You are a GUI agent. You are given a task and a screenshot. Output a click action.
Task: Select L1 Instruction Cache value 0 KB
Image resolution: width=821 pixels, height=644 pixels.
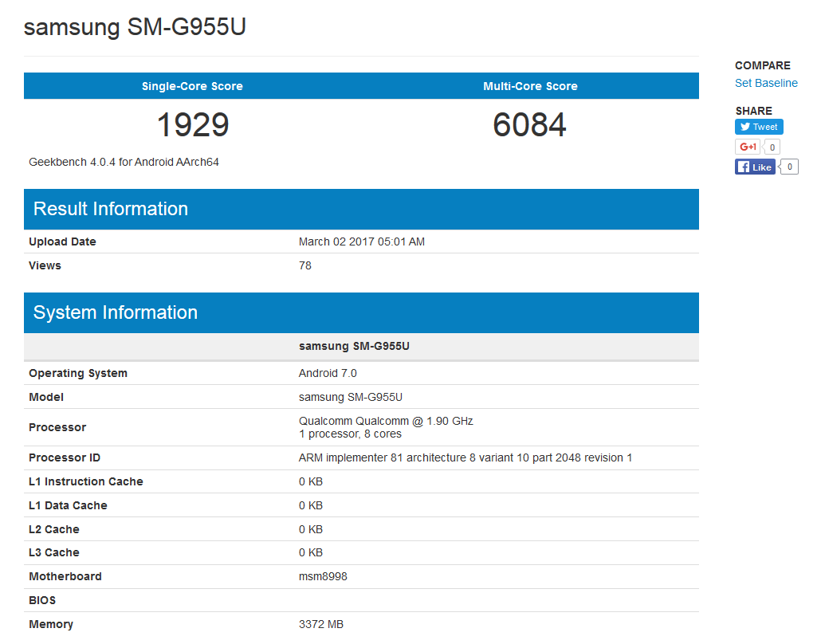(311, 481)
